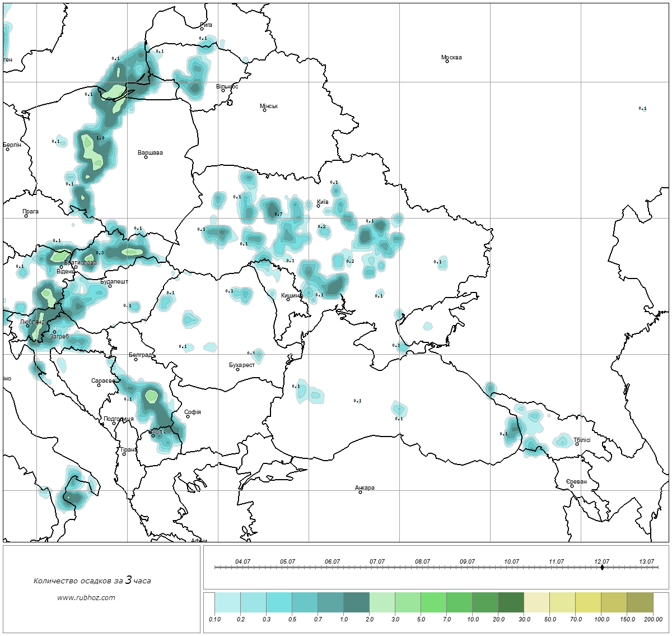Select 08.07 date on the timeline
This screenshot has width=672, height=636.
[x=422, y=567]
